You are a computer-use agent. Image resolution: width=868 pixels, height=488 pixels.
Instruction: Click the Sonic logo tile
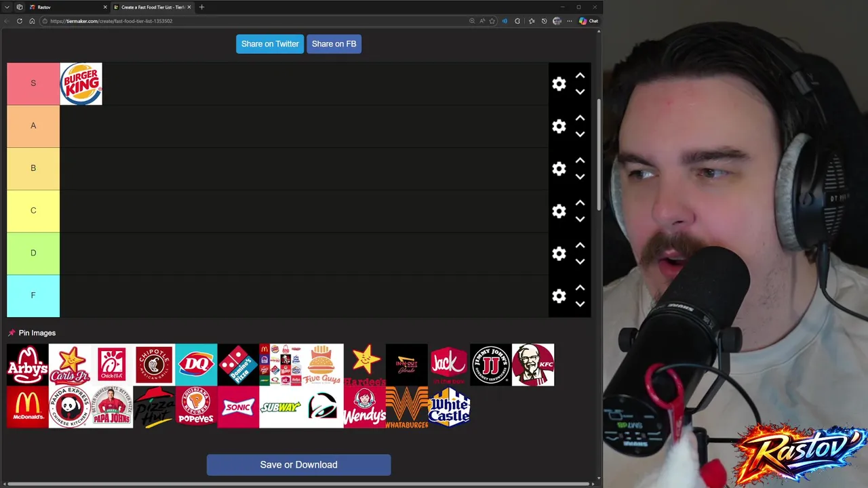[238, 407]
